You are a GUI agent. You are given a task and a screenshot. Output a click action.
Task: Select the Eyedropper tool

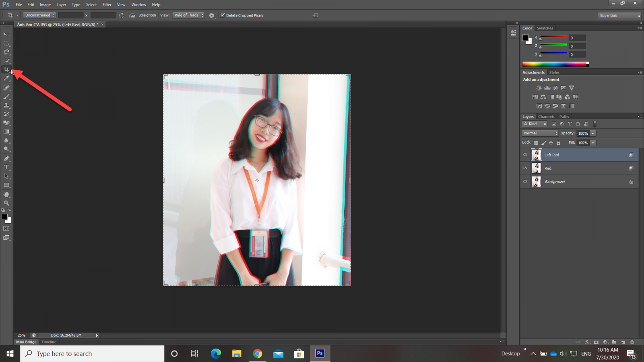coord(6,78)
